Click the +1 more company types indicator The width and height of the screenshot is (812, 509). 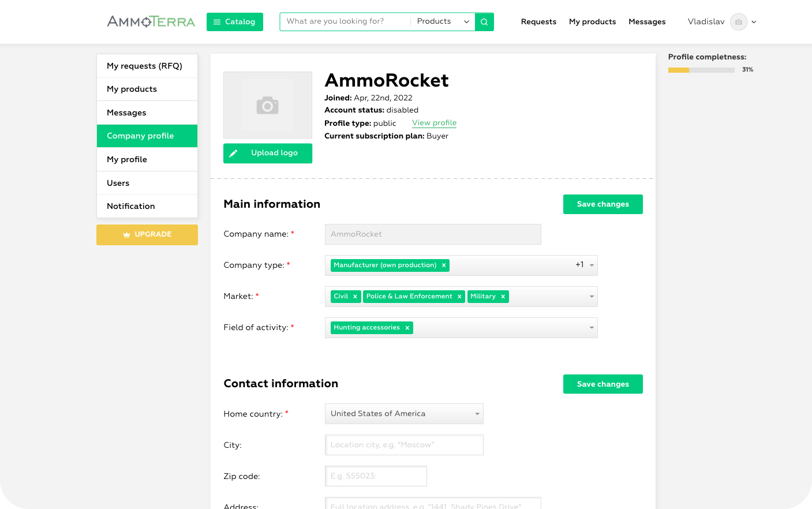pos(579,265)
